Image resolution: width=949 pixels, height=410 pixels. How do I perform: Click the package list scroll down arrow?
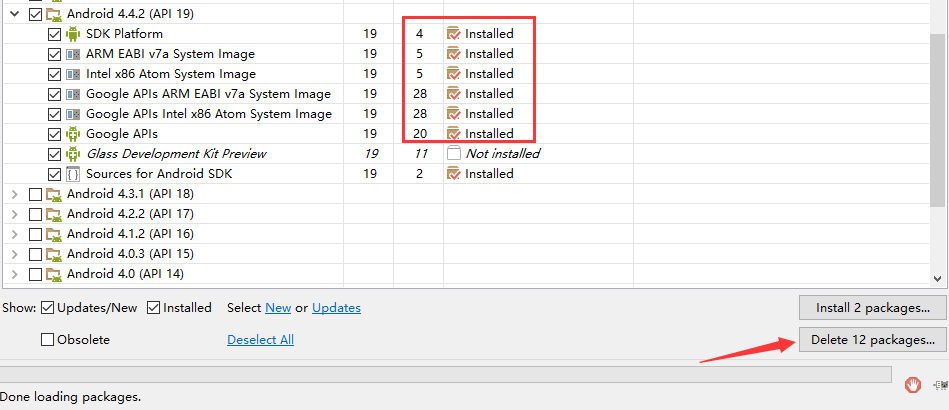point(938,279)
